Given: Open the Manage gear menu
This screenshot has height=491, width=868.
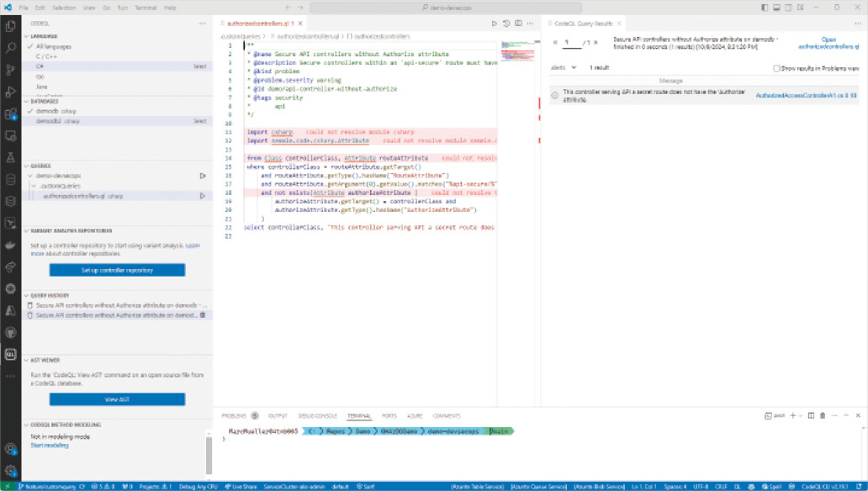Looking at the screenshot, I should (x=10, y=471).
